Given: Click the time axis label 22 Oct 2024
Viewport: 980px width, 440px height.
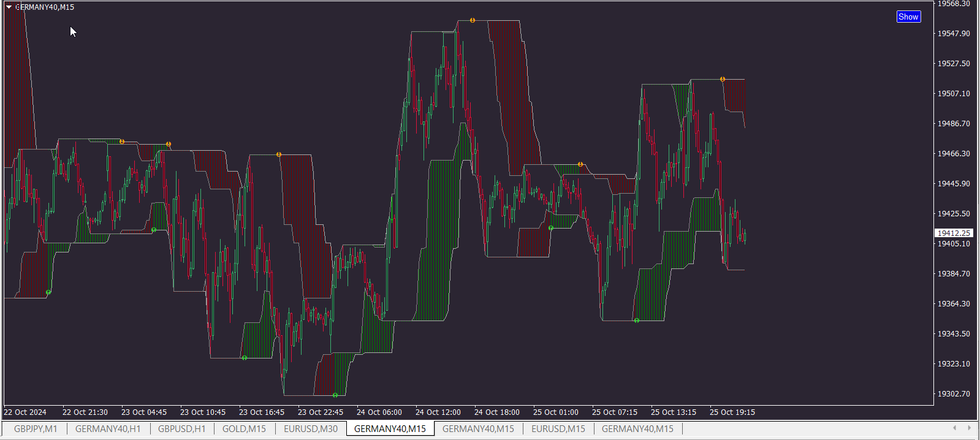Looking at the screenshot, I should click(25, 412).
